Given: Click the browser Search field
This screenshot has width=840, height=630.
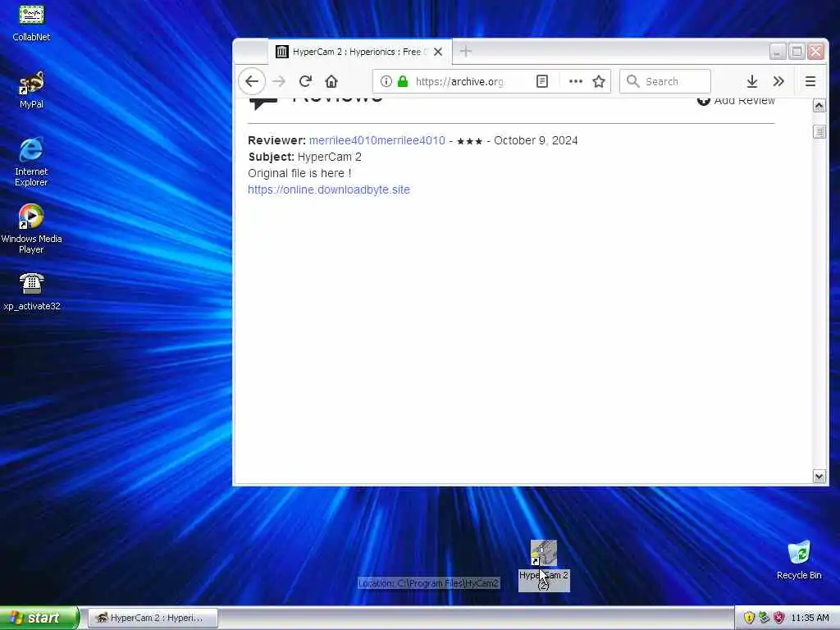Looking at the screenshot, I should click(x=665, y=81).
